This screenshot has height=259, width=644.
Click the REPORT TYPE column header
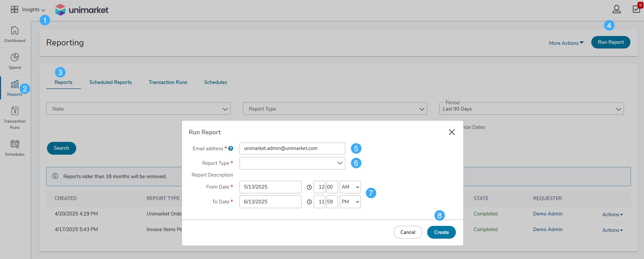click(x=163, y=198)
